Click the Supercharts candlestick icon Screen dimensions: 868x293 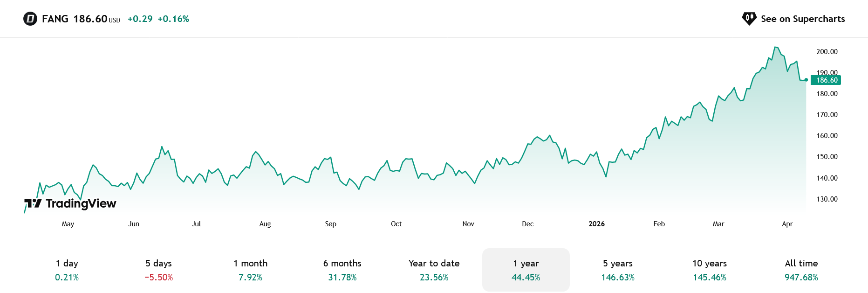(749, 19)
